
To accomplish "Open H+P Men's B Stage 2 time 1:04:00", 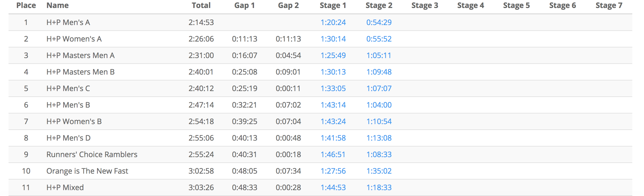I will 379,105.
